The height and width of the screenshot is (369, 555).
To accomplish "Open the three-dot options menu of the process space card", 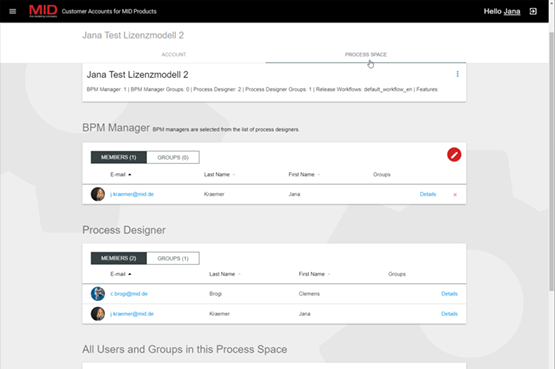I will (x=457, y=74).
